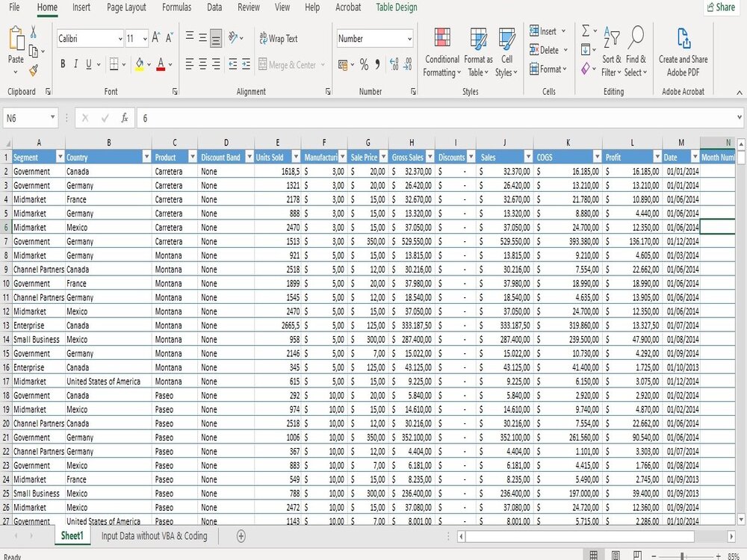
Task: Increase font size with larger A
Action: click(156, 38)
